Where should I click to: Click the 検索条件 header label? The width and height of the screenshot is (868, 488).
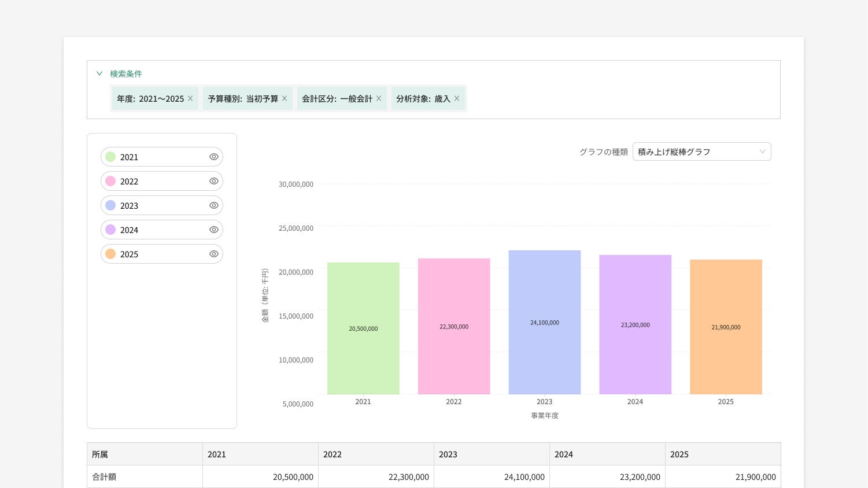126,73
